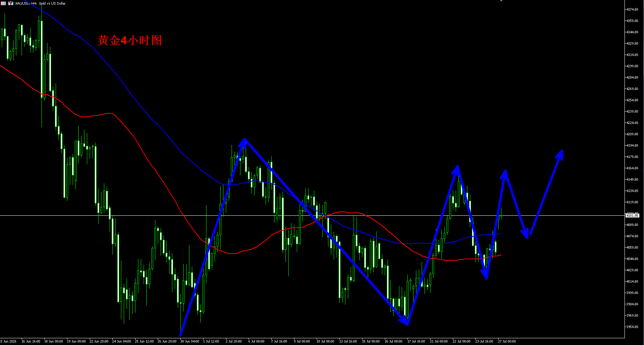Screen dimensions: 644x345
Task: Click the current price tag 4101.95
Action: (632, 215)
